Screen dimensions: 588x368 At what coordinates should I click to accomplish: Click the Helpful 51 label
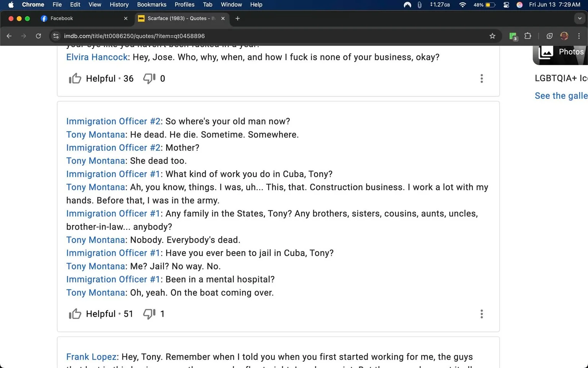tap(109, 314)
